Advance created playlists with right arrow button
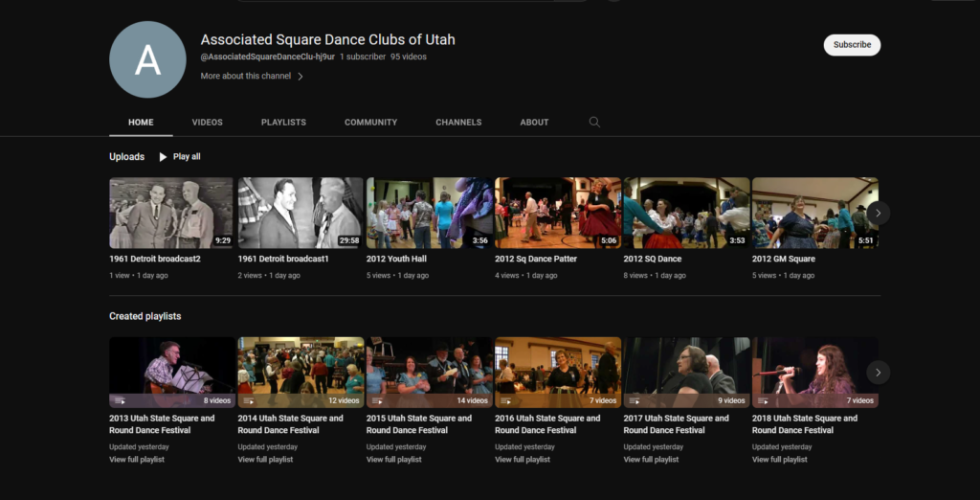Image resolution: width=980 pixels, height=500 pixels. tap(879, 373)
